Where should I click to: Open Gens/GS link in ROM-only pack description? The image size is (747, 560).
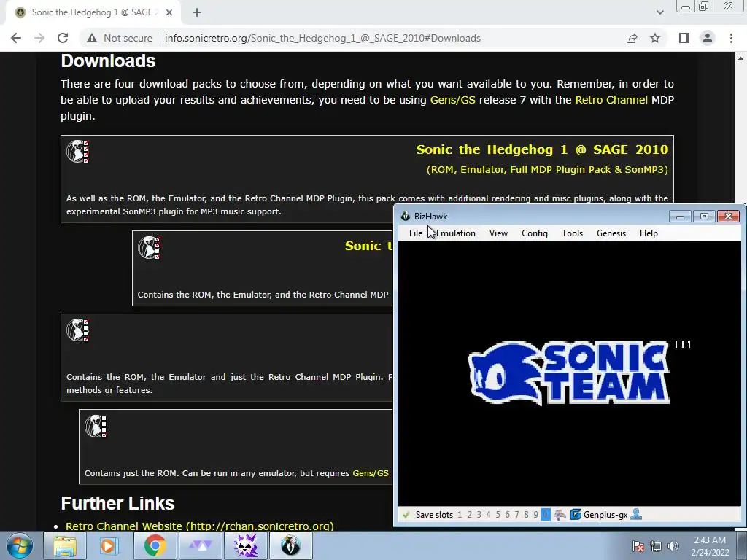click(370, 473)
